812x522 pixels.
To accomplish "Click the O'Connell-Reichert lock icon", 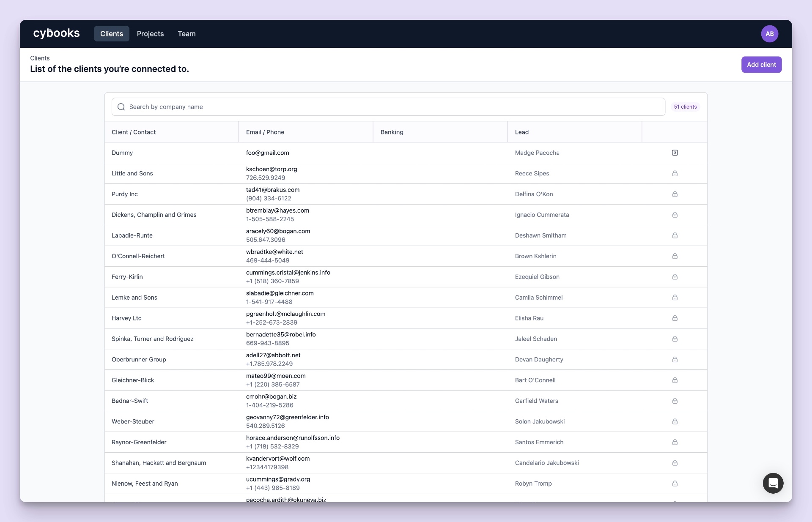I will (675, 256).
